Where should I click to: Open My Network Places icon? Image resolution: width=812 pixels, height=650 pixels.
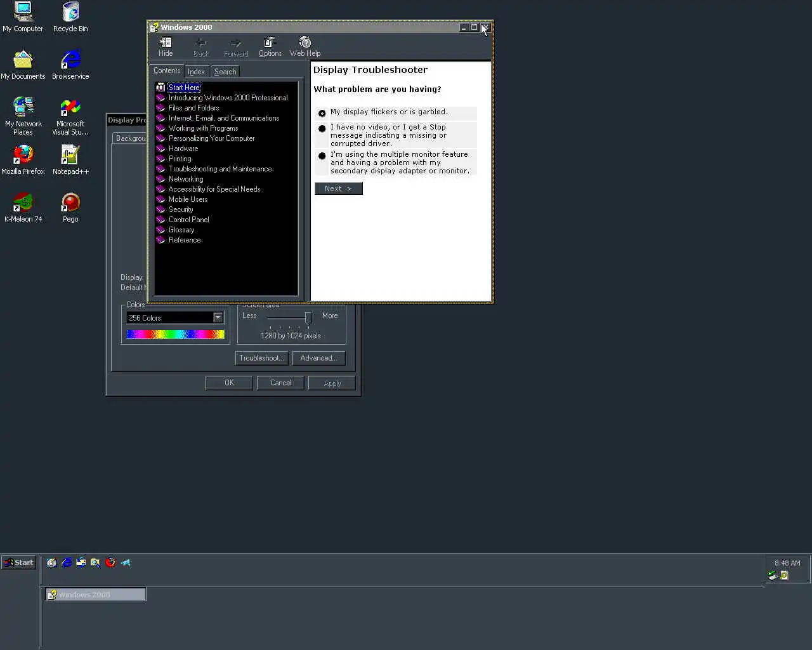23,116
